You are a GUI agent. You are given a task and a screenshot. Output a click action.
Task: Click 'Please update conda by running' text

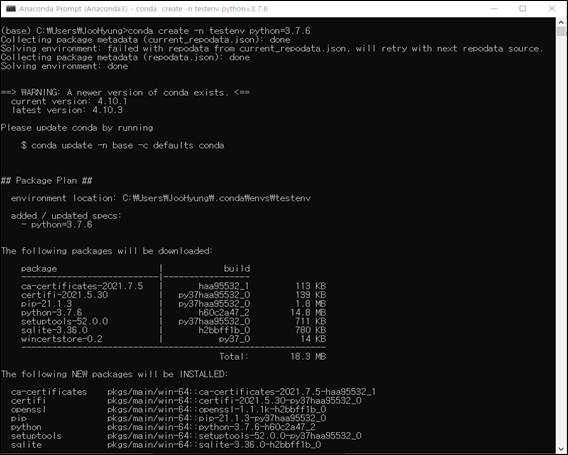[x=77, y=128]
